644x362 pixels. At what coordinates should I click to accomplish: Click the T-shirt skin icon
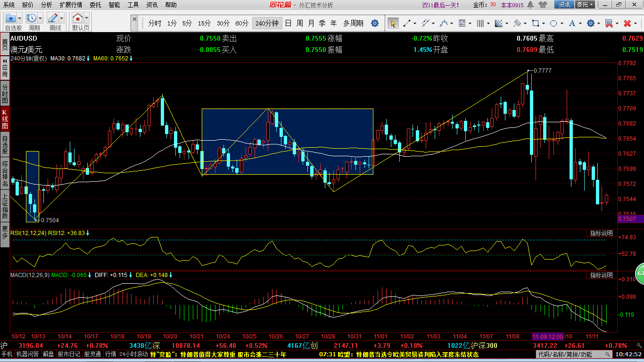click(x=542, y=5)
